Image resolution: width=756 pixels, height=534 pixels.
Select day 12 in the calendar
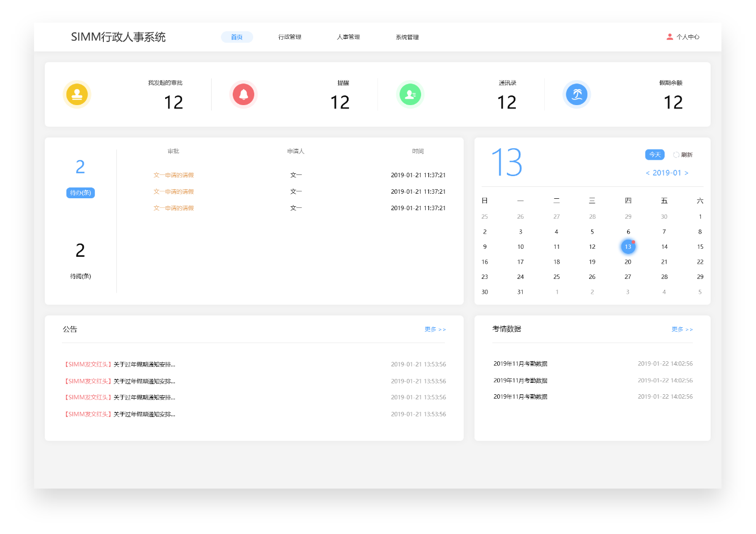coord(592,247)
